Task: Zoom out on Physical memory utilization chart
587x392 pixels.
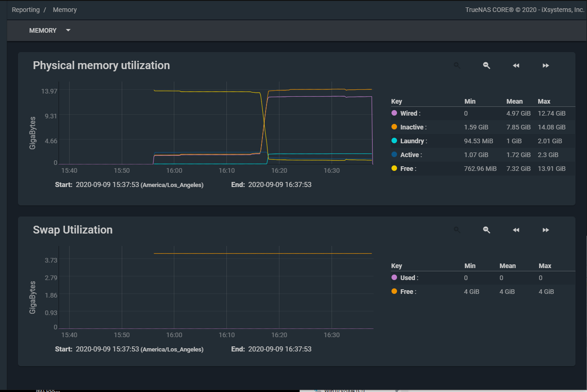Action: click(486, 65)
